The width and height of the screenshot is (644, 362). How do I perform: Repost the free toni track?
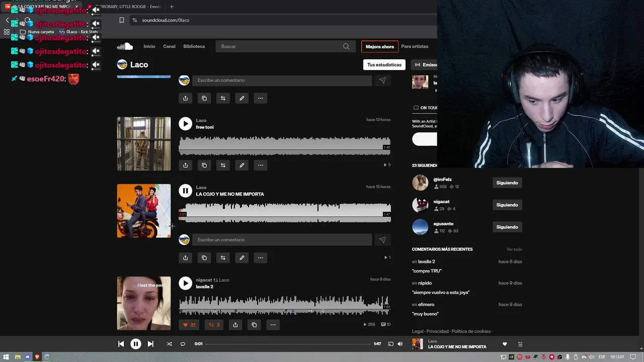(x=223, y=165)
